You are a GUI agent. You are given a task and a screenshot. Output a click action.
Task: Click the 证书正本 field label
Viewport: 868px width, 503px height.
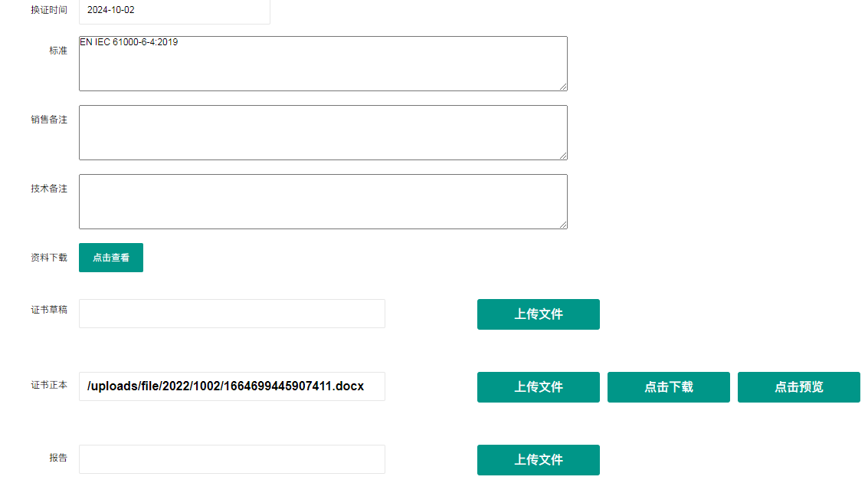[49, 385]
